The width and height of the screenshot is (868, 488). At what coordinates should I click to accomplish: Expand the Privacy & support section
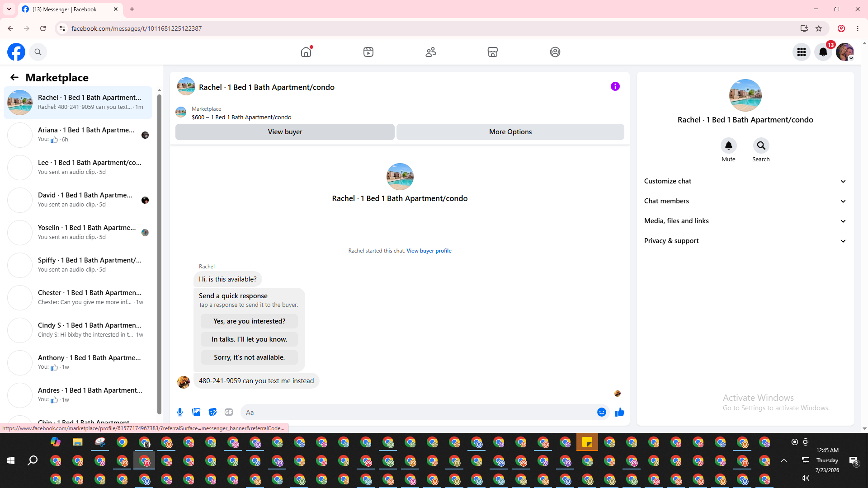[x=745, y=241]
